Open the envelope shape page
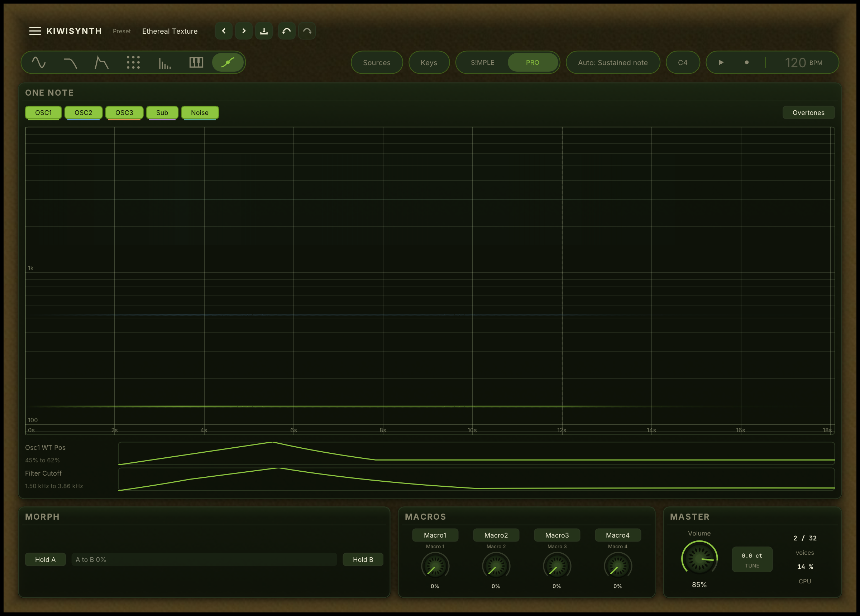Image resolution: width=860 pixels, height=616 pixels. 102,63
